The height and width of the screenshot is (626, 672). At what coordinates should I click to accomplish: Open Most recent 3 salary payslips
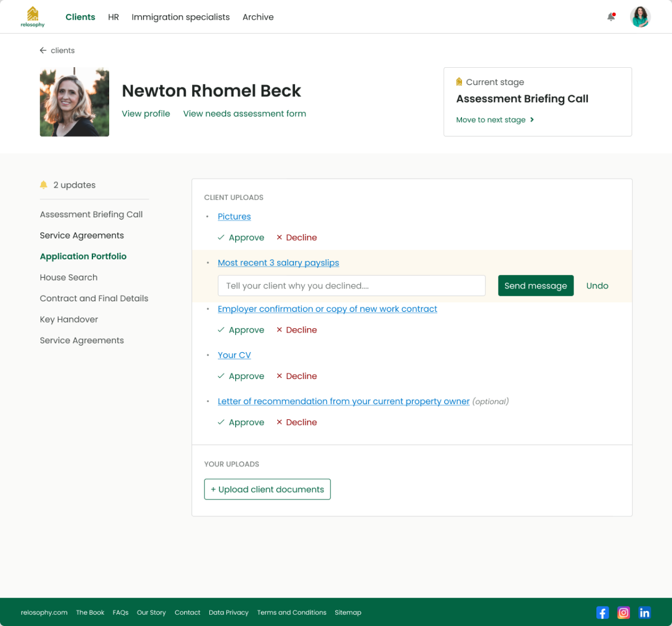278,263
